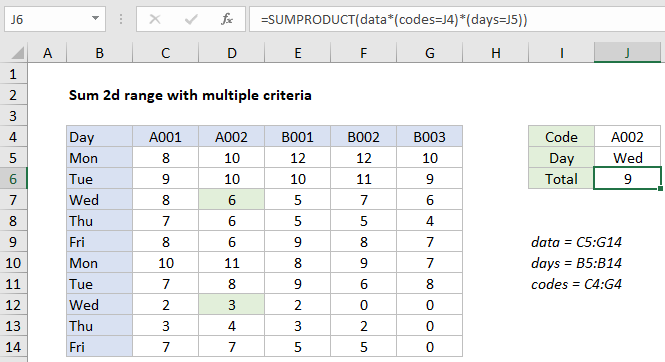Click the A001 column heading cell

165,137
